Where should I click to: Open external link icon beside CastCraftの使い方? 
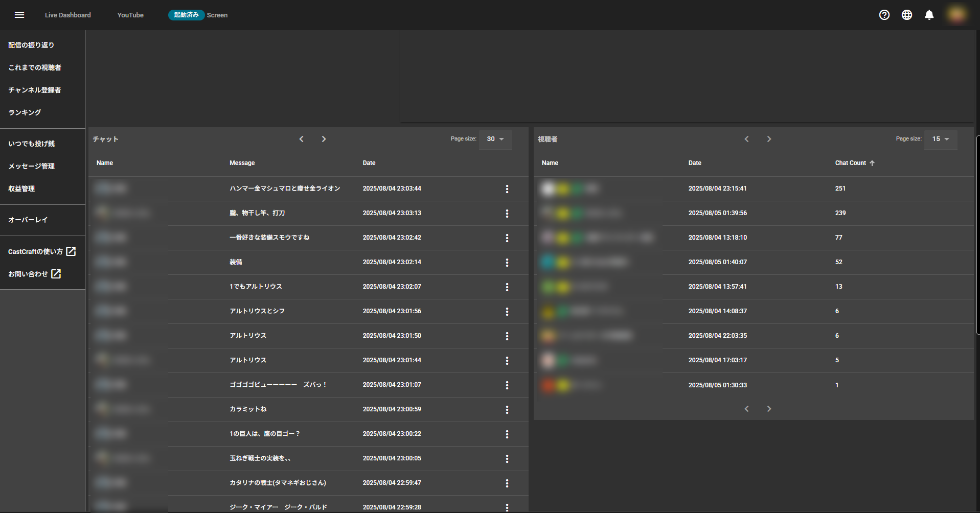coord(71,251)
